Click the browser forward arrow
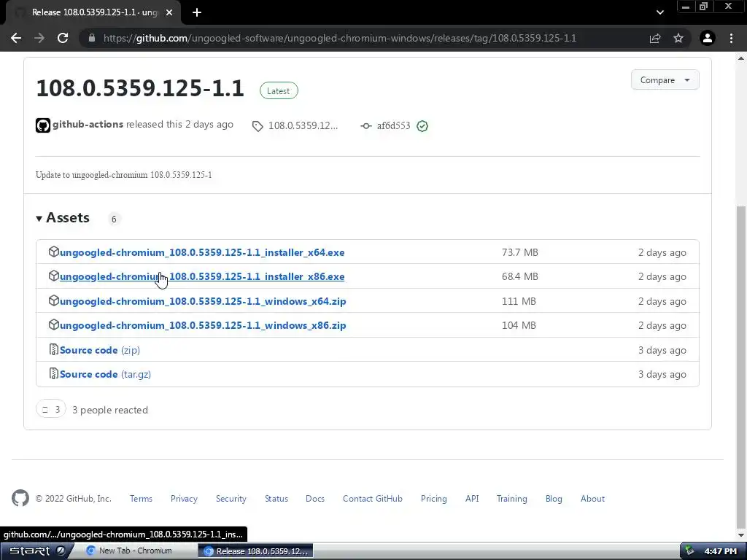 39,38
